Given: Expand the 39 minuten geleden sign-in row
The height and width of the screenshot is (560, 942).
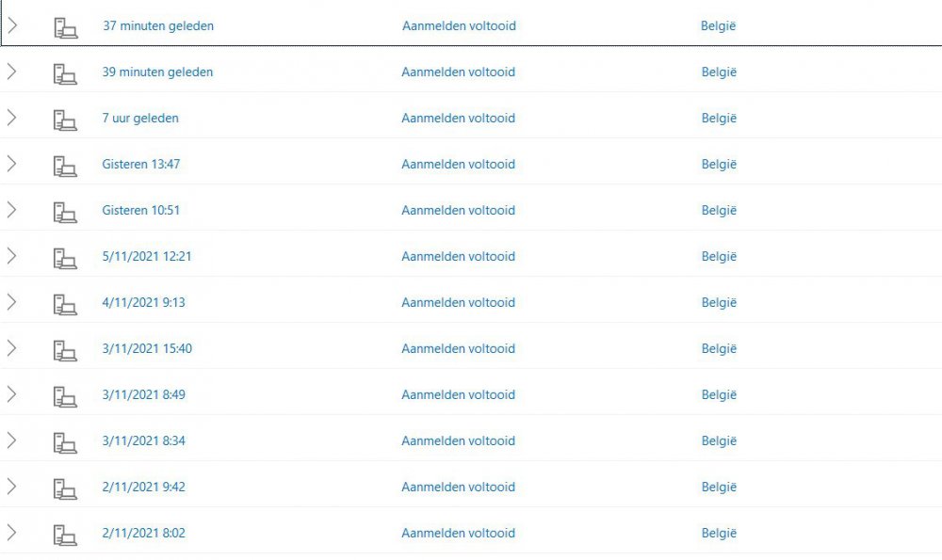Looking at the screenshot, I should tap(12, 72).
